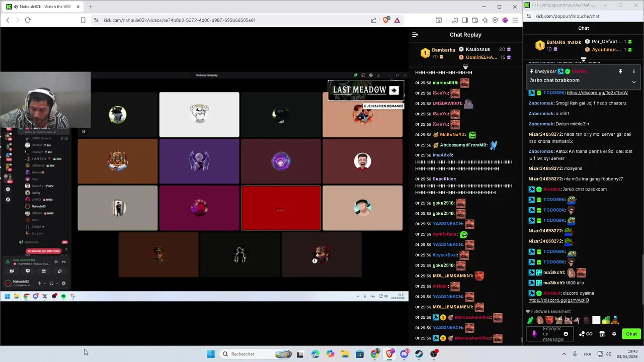
Task: Collapse the Chat Replay panel
Action: click(415, 35)
